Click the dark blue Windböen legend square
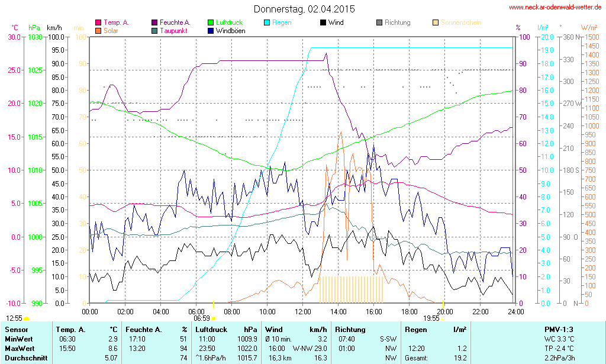The image size is (606, 364). point(211,30)
